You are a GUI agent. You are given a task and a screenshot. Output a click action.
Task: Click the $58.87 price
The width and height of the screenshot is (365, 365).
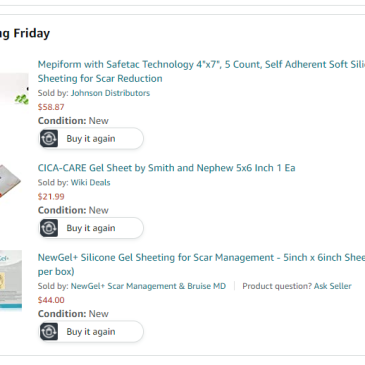(x=51, y=107)
